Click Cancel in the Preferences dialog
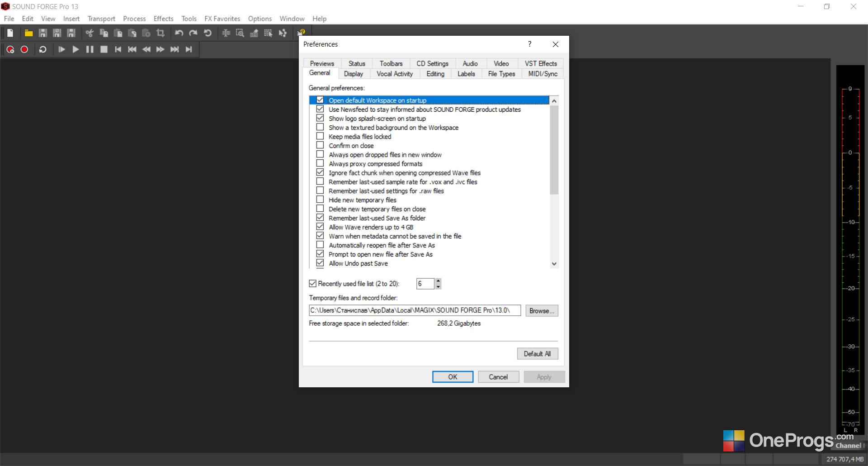The image size is (868, 466). click(x=498, y=377)
